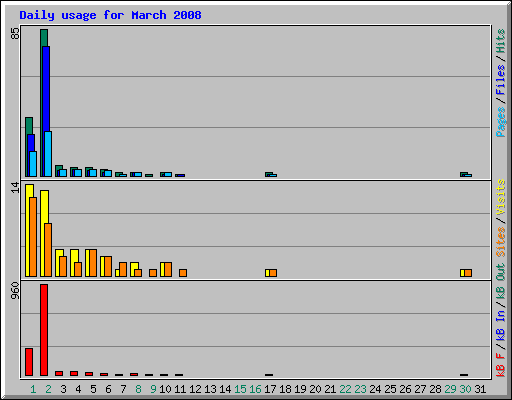
Task: Click day 30 on the x-axis
Action: [x=465, y=389]
